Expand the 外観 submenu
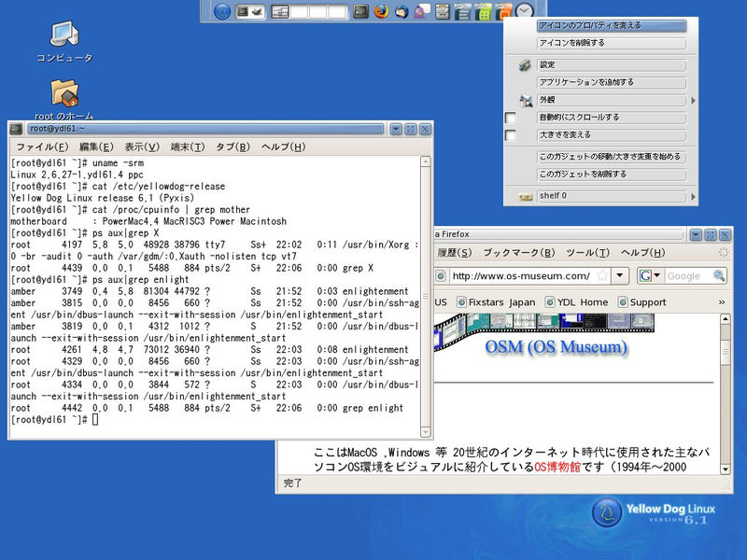The width and height of the screenshot is (747, 560). click(x=612, y=101)
